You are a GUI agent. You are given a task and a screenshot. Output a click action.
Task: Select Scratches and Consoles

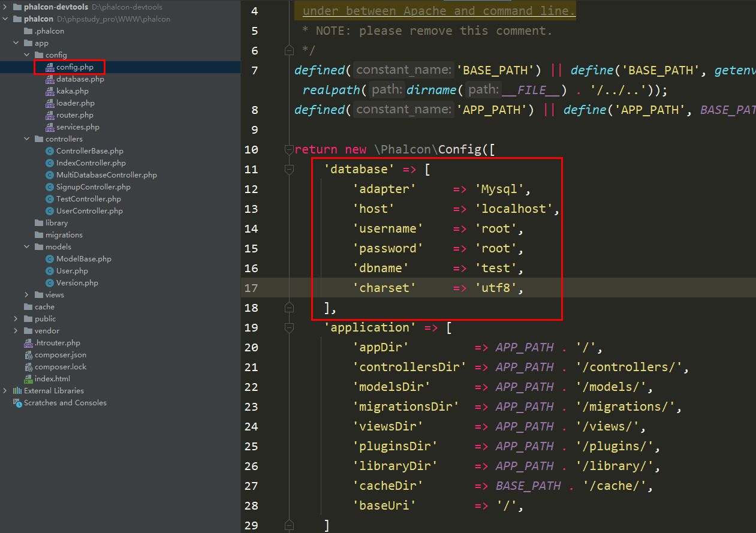(x=65, y=403)
